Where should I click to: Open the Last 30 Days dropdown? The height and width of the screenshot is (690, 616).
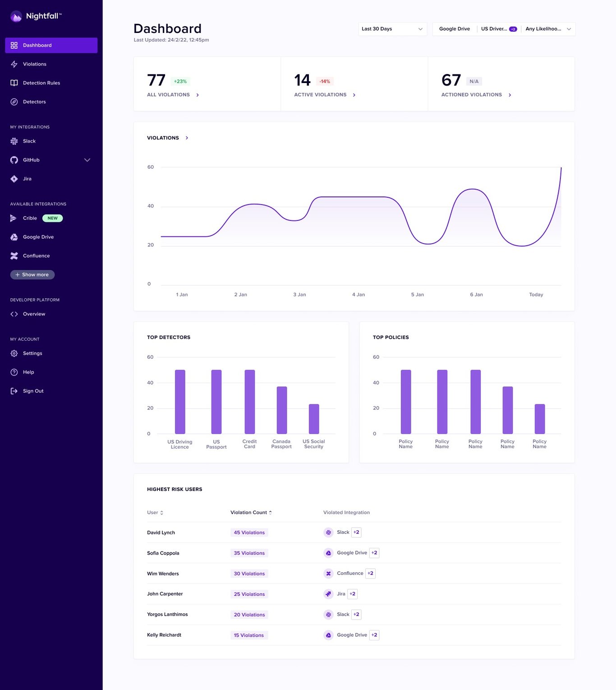pyautogui.click(x=392, y=29)
